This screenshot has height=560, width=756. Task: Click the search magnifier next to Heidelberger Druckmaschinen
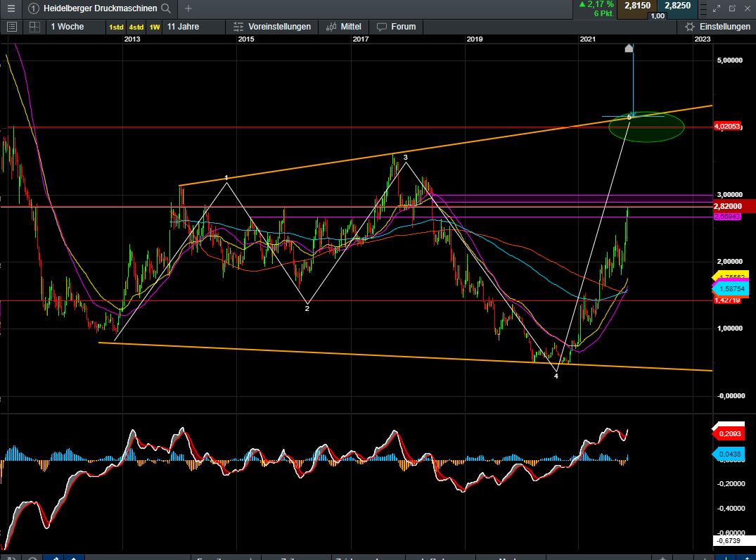(166, 8)
